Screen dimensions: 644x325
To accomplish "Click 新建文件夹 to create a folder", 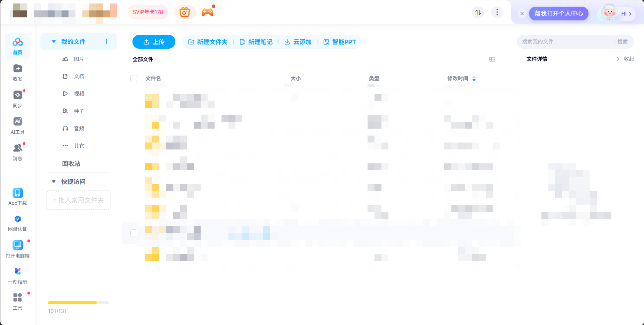I will pos(208,42).
